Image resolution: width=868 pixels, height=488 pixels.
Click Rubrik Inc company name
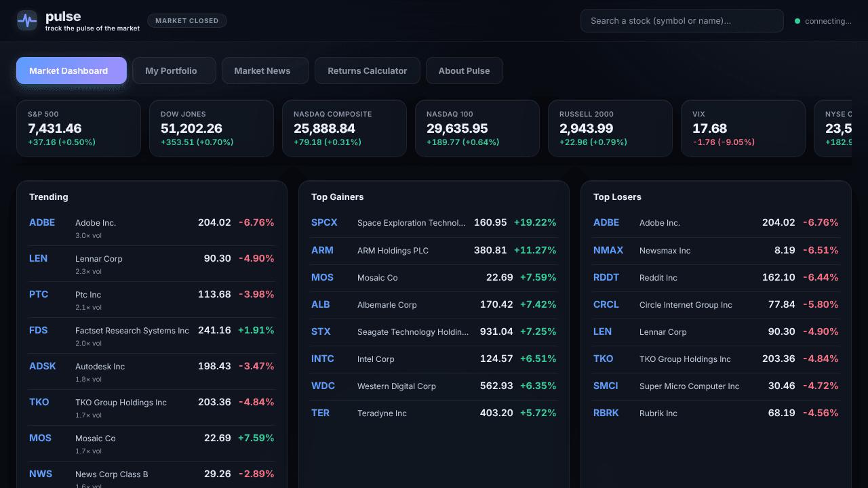point(658,413)
